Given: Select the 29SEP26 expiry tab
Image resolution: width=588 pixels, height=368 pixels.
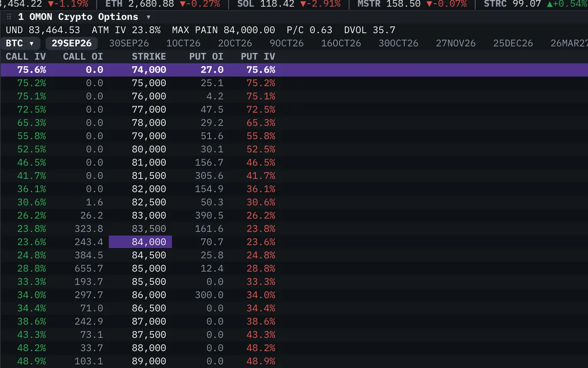Looking at the screenshot, I should pyautogui.click(x=72, y=43).
